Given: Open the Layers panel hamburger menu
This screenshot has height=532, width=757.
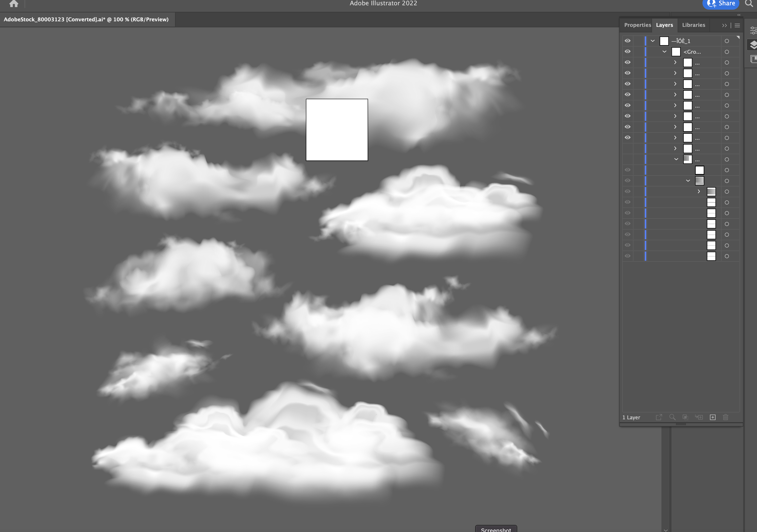Looking at the screenshot, I should click(737, 25).
